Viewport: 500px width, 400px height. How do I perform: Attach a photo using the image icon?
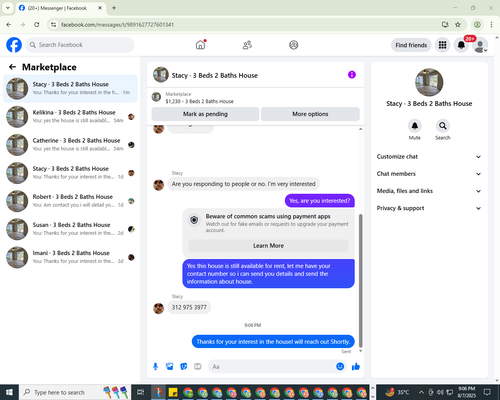point(170,367)
